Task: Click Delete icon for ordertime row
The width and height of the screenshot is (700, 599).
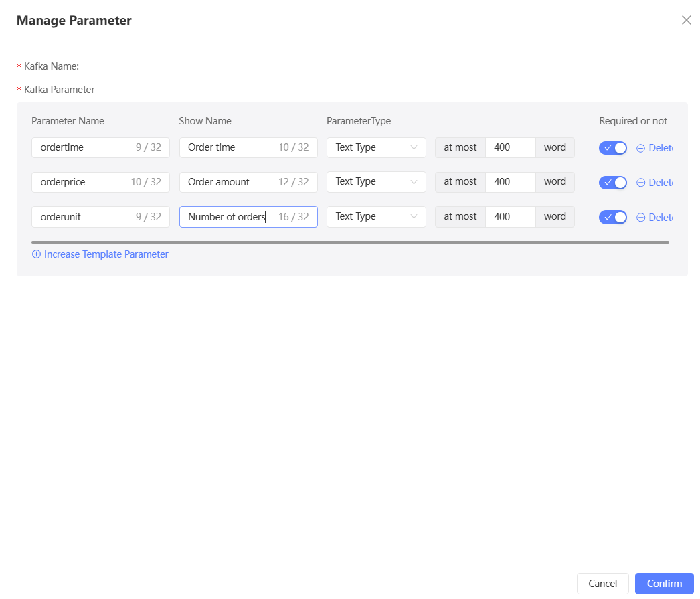Action: pos(640,148)
